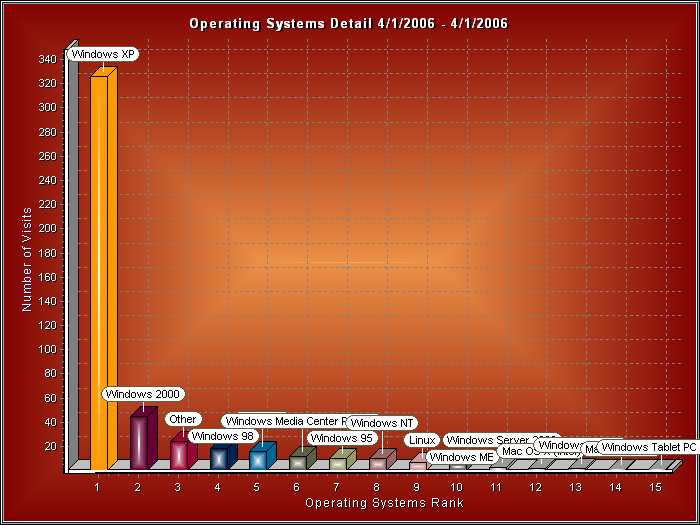Screen dimensions: 700x525
Task: Click the 100 value on the Y axis
Action: pyautogui.click(x=48, y=350)
